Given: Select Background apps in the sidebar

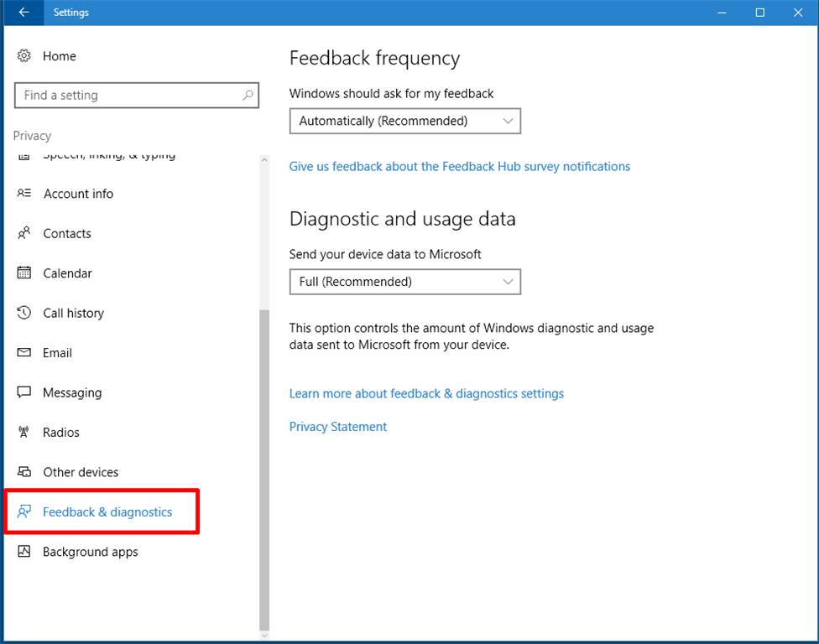Looking at the screenshot, I should coord(90,552).
